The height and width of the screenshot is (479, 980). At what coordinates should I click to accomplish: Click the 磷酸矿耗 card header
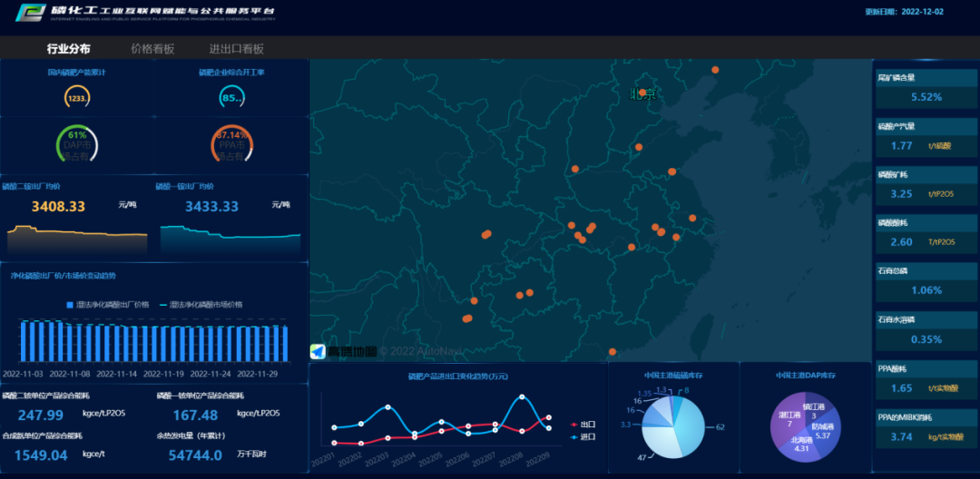coord(926,174)
